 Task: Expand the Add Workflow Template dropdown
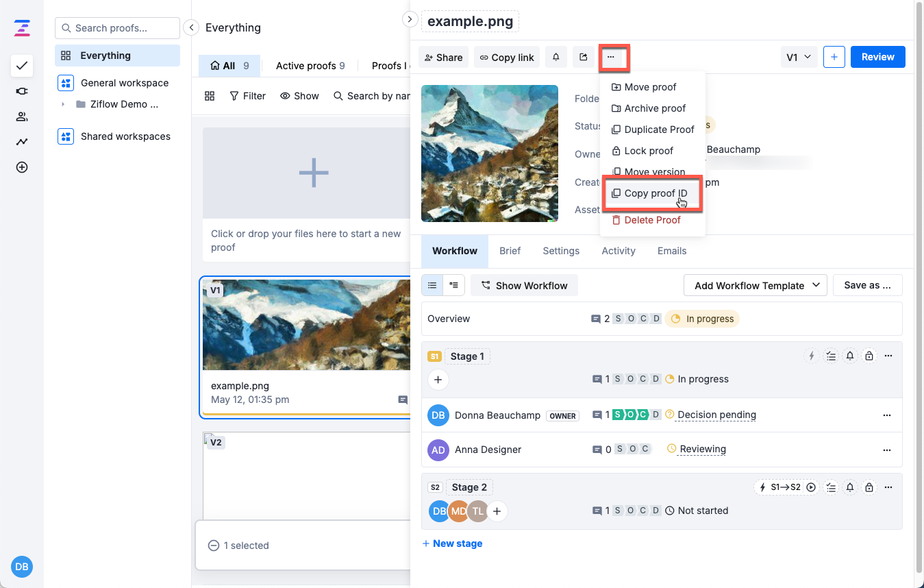tap(756, 285)
